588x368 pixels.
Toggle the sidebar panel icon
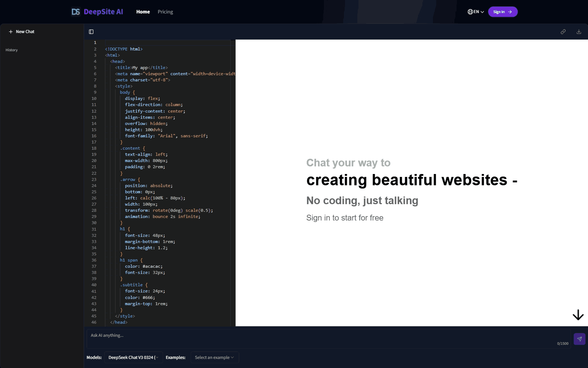click(x=91, y=32)
